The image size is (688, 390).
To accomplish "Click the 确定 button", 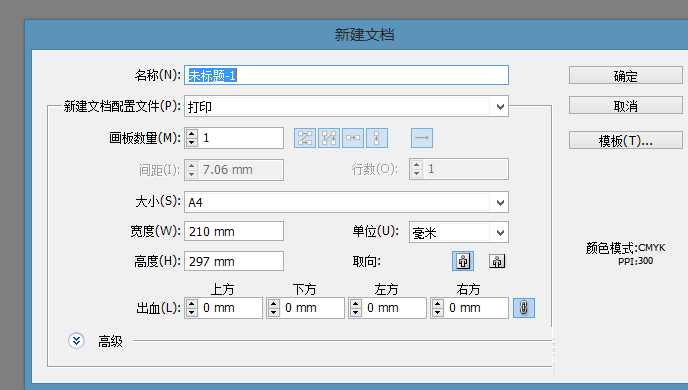I will (626, 75).
